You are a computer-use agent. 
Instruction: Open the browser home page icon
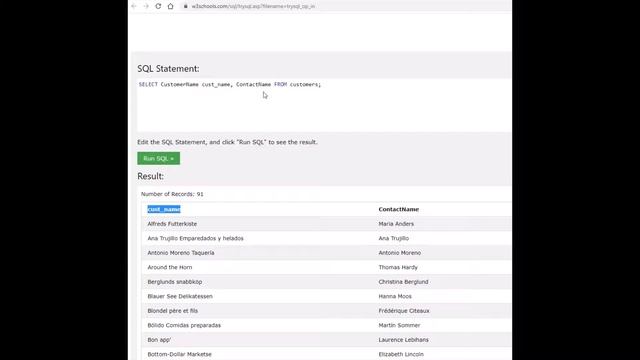coord(170,6)
